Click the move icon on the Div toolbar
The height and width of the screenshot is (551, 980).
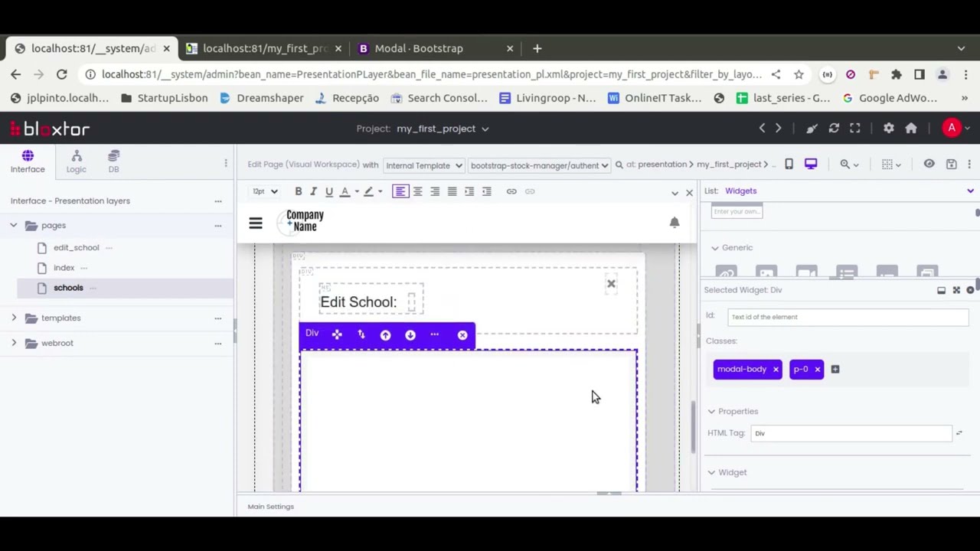337,334
